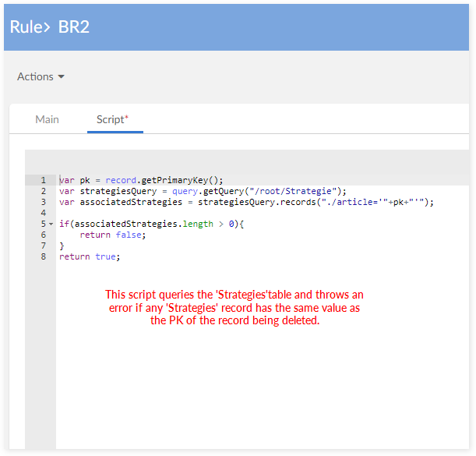Click 'strategiesQuery' variable name on line 2
This screenshot has height=456, width=476.
[x=118, y=191]
